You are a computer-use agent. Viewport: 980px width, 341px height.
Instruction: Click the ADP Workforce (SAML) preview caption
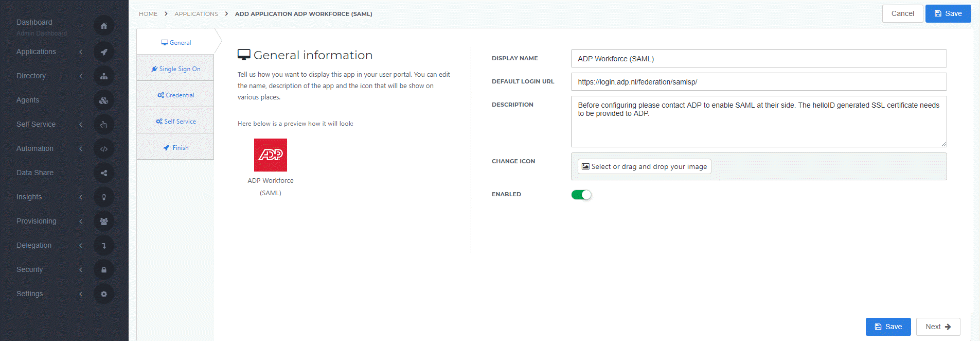[x=271, y=186]
